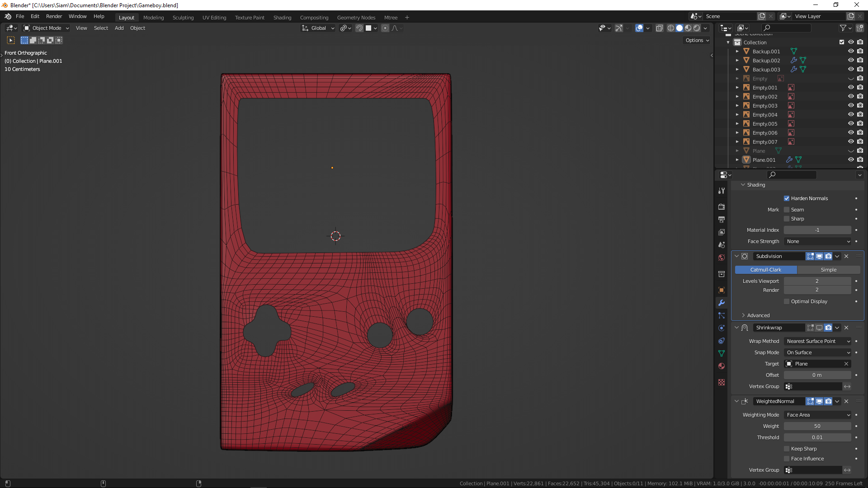Expand Backup.002 in the outliner
The width and height of the screenshot is (868, 488).
[737, 60]
